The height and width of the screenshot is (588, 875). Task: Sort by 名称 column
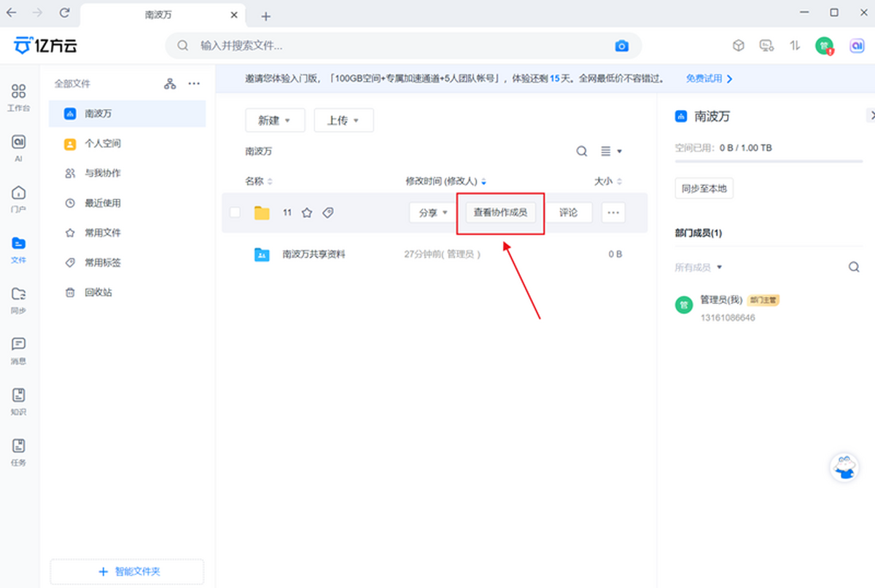coord(259,181)
